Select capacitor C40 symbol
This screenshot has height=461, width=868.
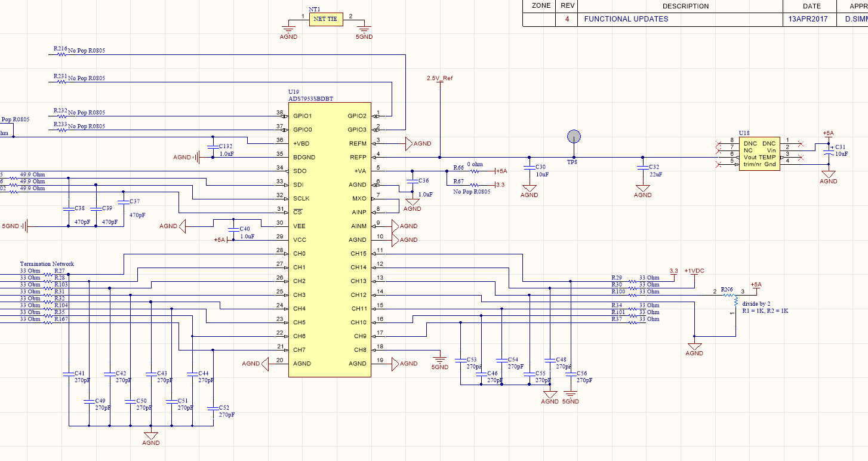point(233,229)
